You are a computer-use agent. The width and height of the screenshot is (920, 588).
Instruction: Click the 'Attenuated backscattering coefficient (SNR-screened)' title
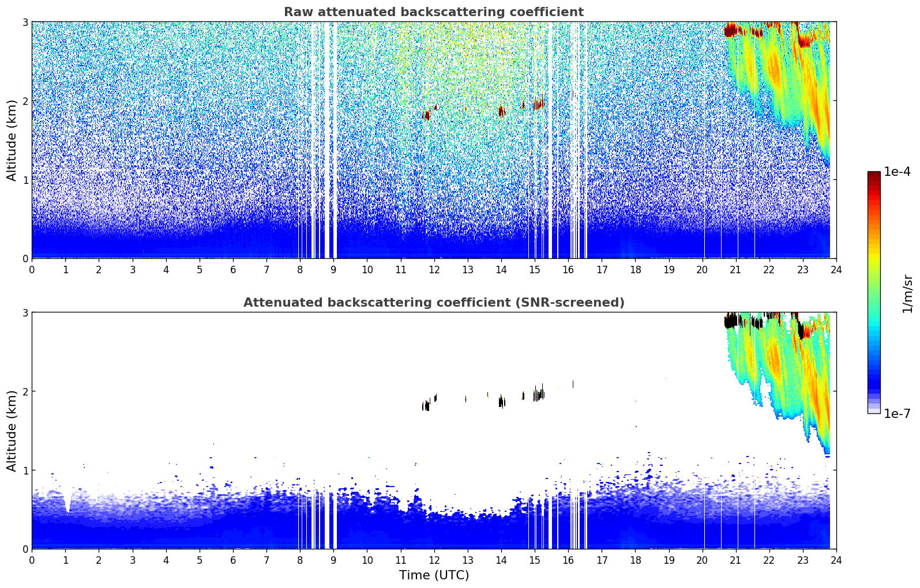(x=434, y=303)
